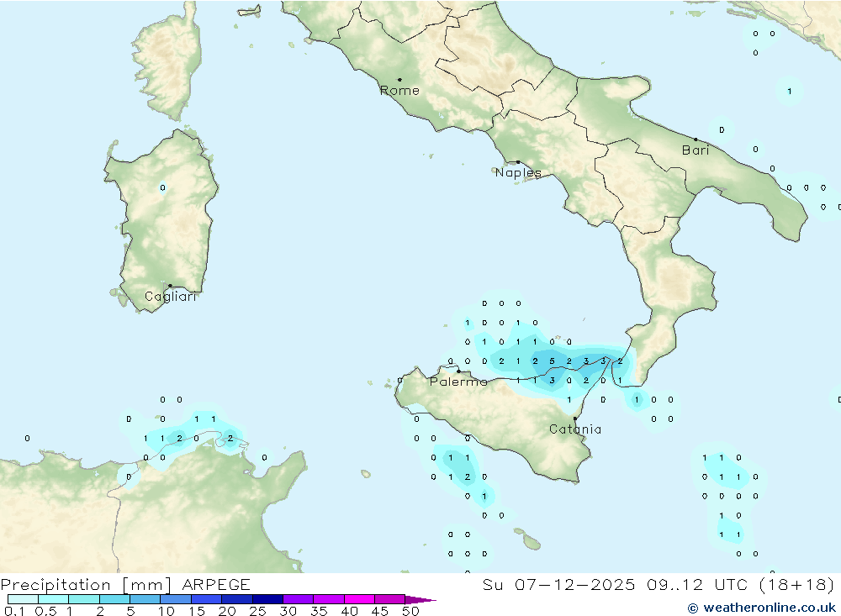The height and width of the screenshot is (616, 841).
Task: Click the (18+18) forecast offset text
Action: [797, 585]
